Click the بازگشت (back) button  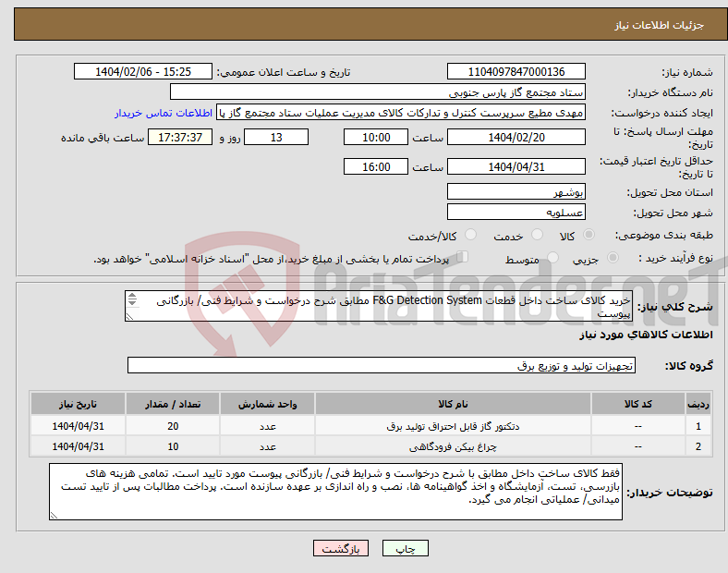(x=341, y=548)
